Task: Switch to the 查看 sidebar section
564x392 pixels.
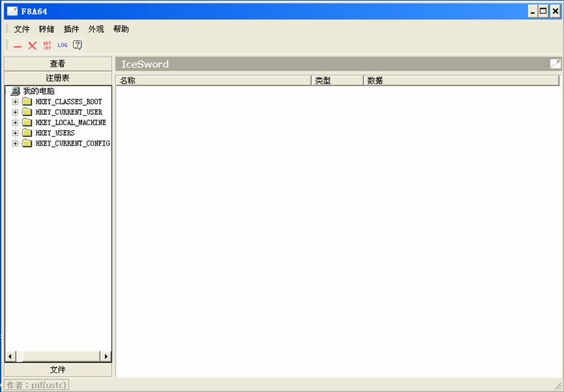Action: [58, 64]
